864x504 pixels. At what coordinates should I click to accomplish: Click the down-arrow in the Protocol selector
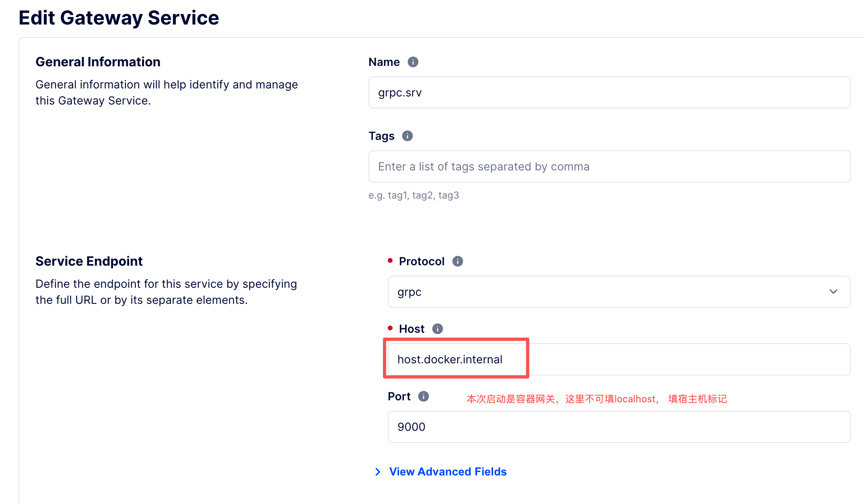(833, 292)
